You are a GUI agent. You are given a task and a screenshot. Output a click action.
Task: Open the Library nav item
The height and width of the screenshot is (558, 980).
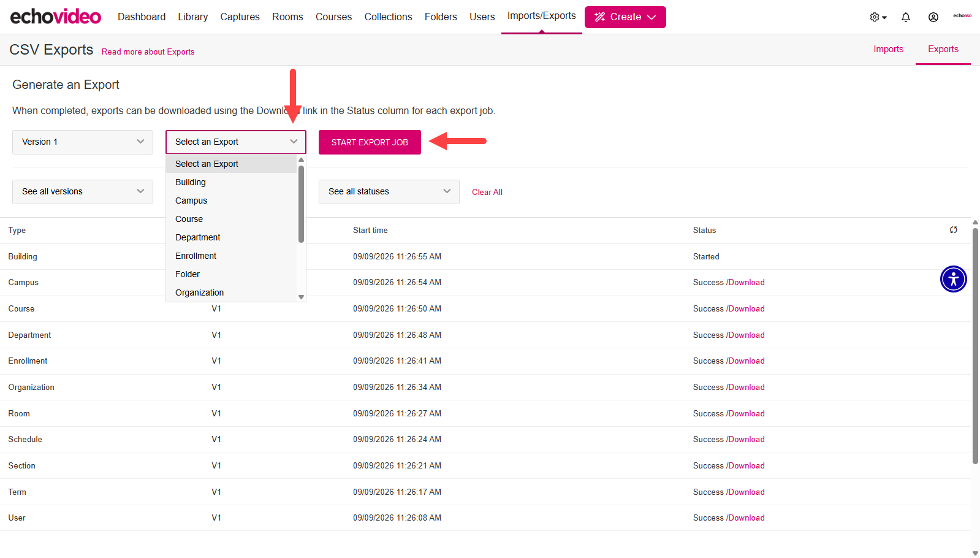point(193,17)
